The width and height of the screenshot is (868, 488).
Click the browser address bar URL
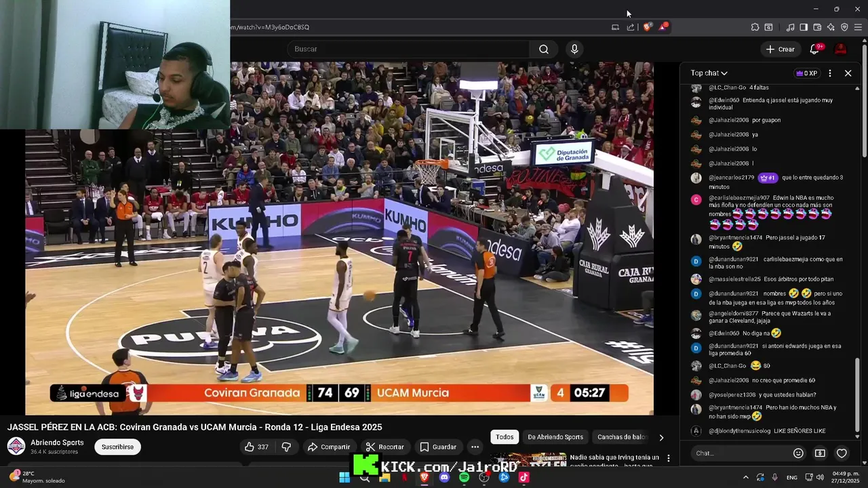[270, 27]
